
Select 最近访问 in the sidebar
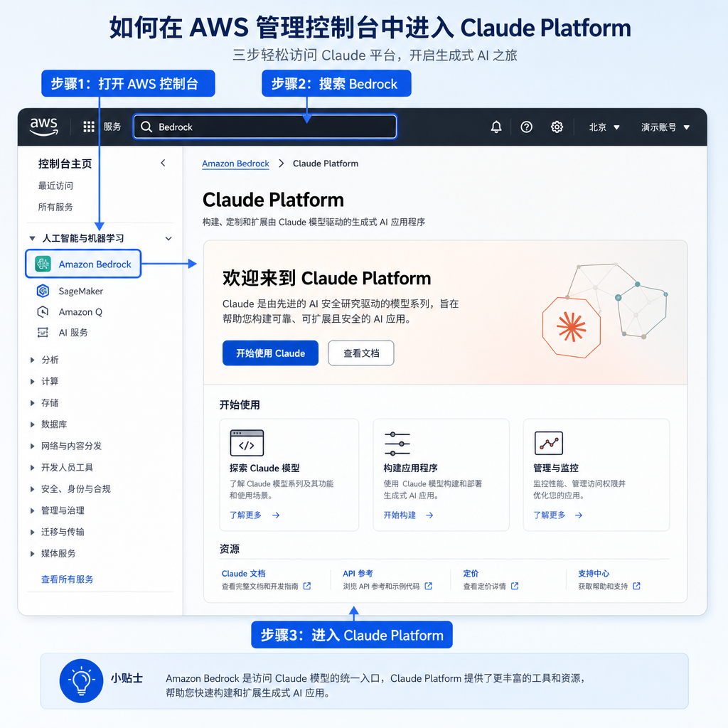pos(55,186)
